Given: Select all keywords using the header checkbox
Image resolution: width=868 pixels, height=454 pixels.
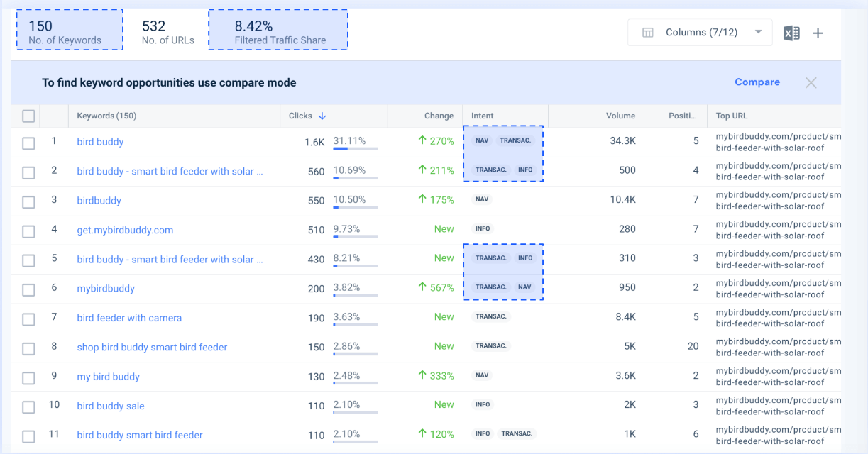Looking at the screenshot, I should tap(28, 116).
